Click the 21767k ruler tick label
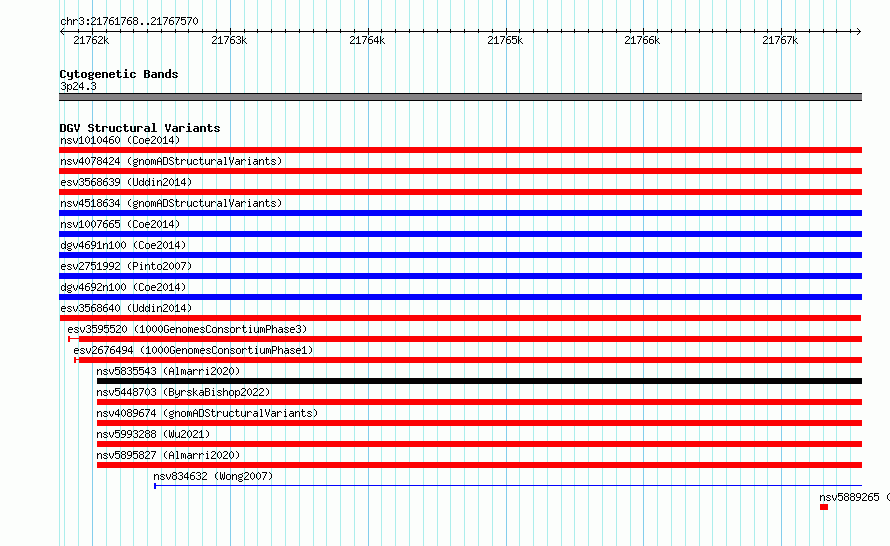890x546 pixels. [780, 40]
